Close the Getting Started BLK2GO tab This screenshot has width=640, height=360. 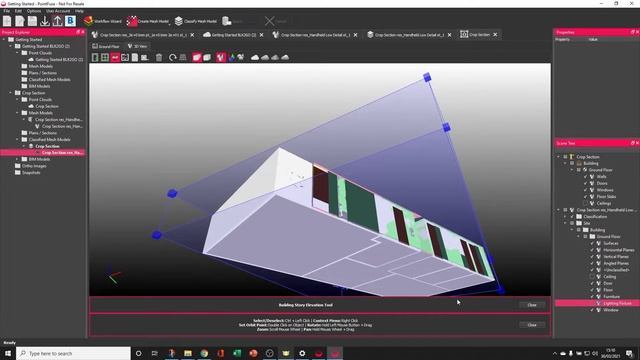262,35
